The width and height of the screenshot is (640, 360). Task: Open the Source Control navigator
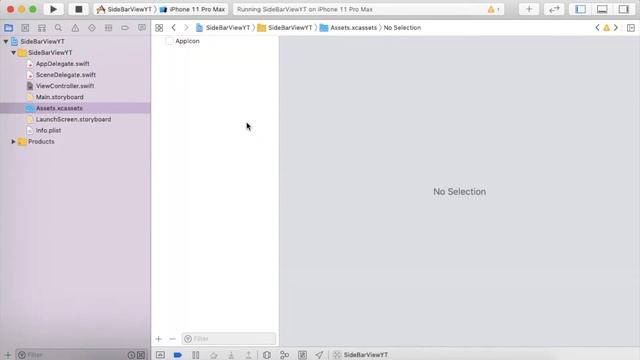click(25, 28)
